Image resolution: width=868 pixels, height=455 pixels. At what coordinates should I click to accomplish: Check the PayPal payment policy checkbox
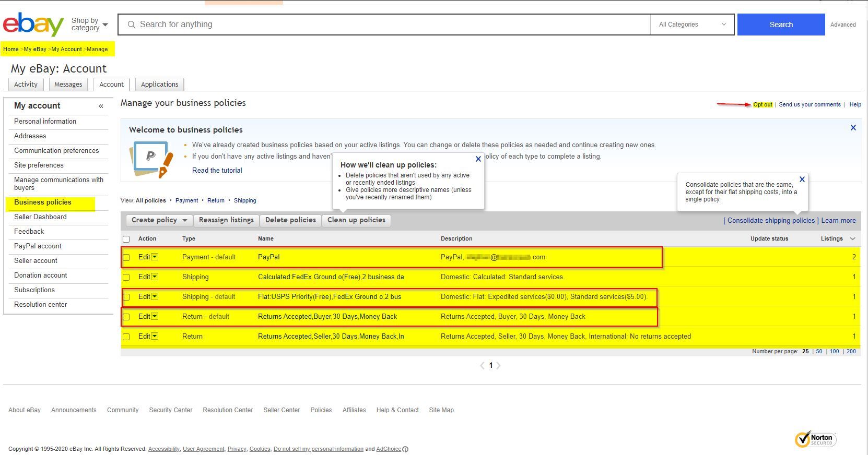pyautogui.click(x=126, y=257)
